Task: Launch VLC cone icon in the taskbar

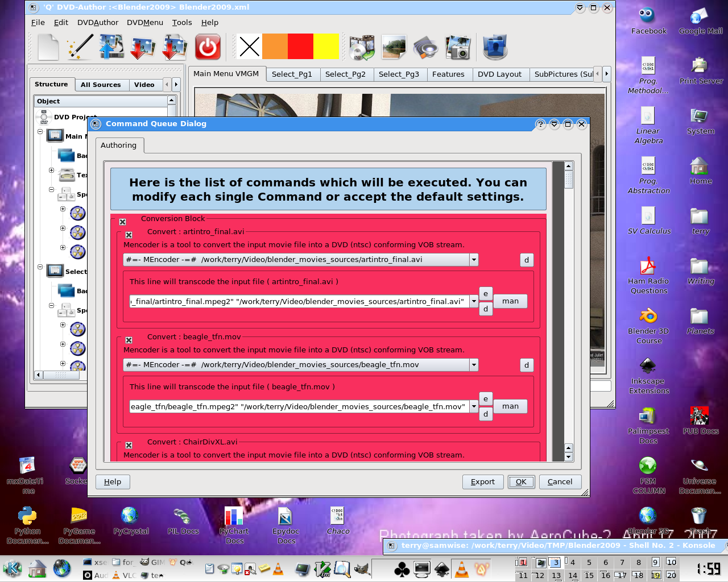Action: (x=462, y=568)
